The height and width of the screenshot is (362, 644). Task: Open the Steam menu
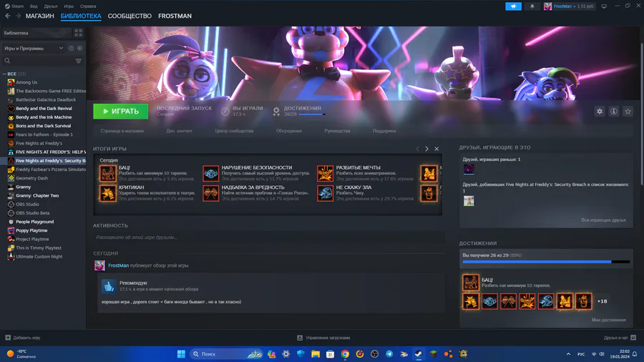[14, 6]
